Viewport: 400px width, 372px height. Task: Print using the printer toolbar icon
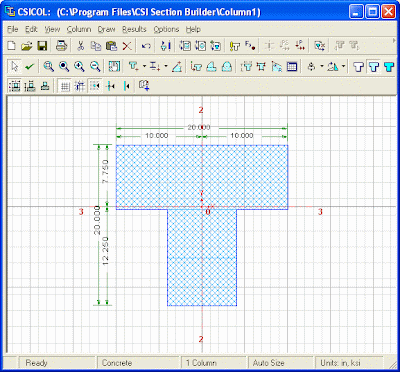coord(62,46)
